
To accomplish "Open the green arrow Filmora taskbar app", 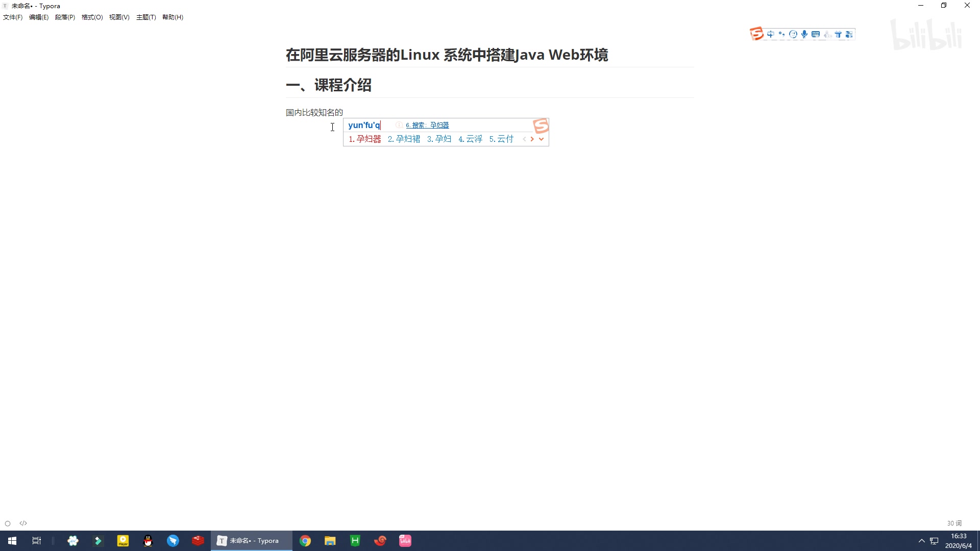I will [x=98, y=541].
